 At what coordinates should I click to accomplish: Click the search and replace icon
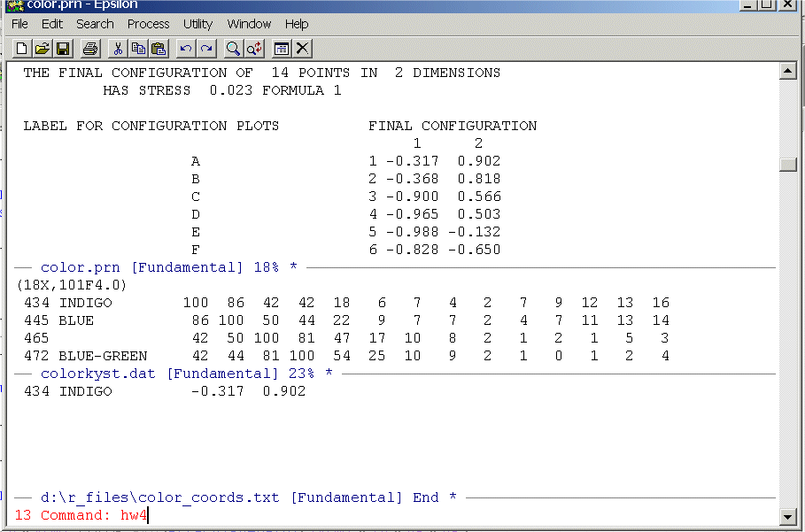point(254,48)
